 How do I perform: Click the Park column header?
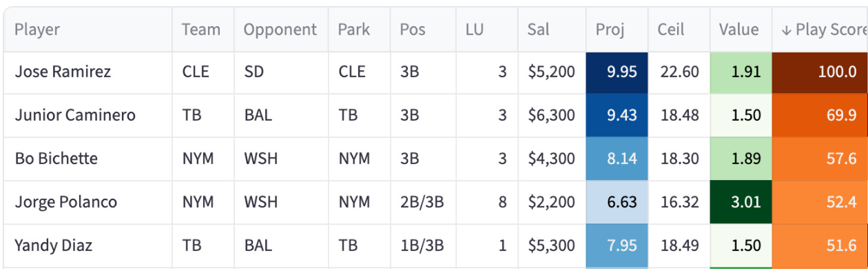pyautogui.click(x=353, y=30)
